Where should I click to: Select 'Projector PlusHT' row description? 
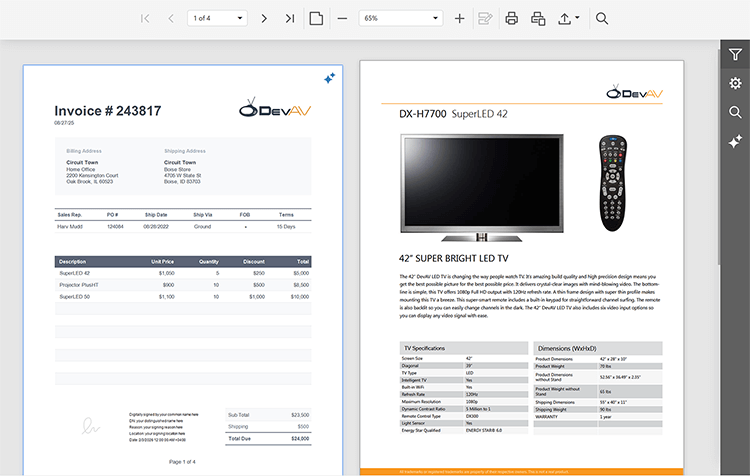click(x=78, y=285)
